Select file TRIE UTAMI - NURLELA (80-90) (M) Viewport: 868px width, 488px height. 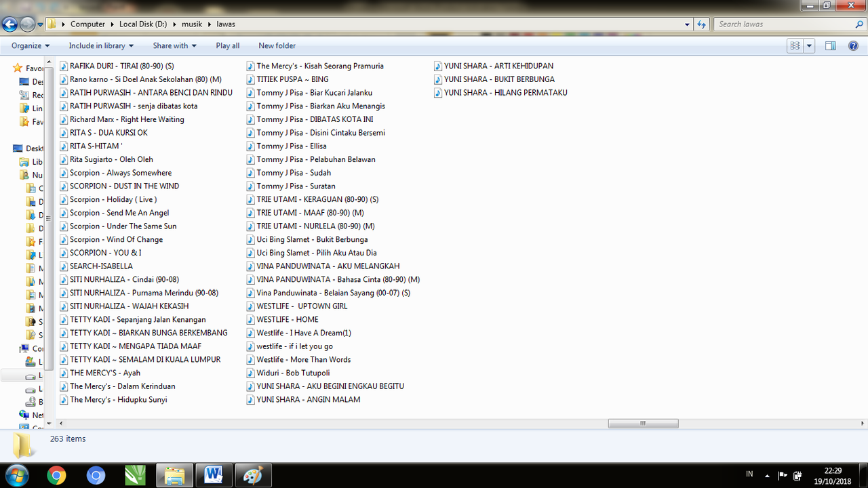click(x=315, y=226)
